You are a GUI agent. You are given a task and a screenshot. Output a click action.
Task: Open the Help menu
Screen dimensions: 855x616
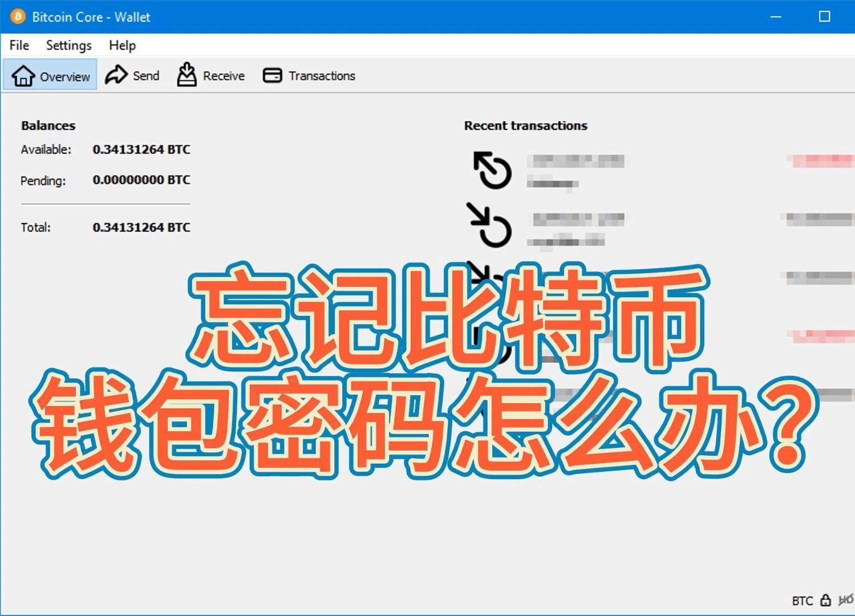pyautogui.click(x=122, y=45)
